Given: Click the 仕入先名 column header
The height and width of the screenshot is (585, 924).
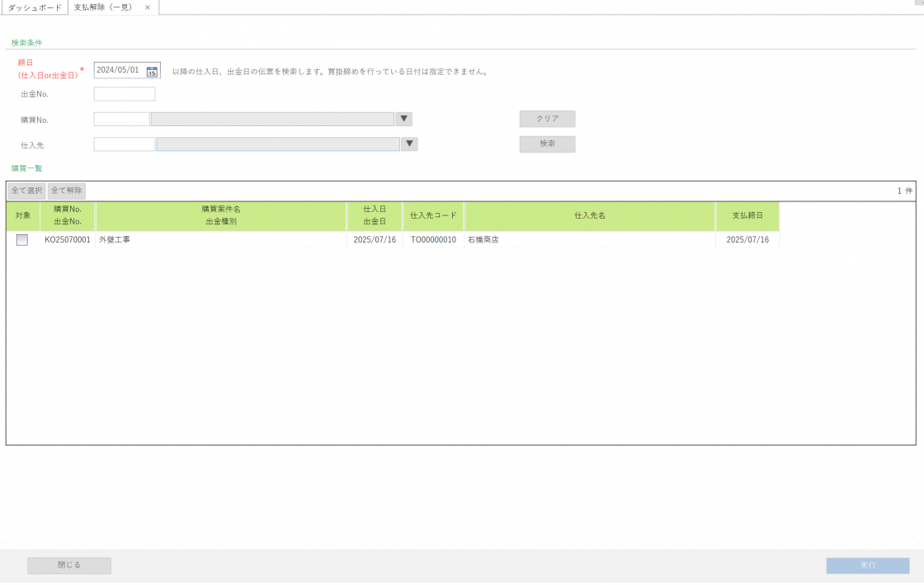Looking at the screenshot, I should point(590,216).
